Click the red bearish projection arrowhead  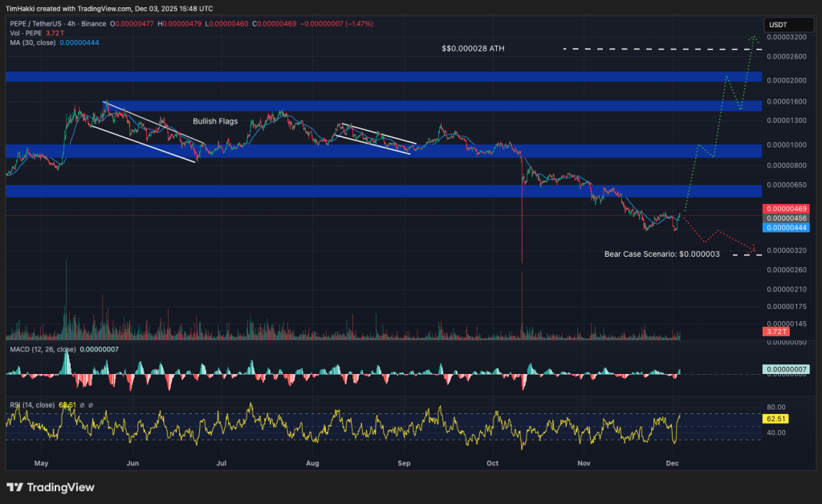(753, 250)
